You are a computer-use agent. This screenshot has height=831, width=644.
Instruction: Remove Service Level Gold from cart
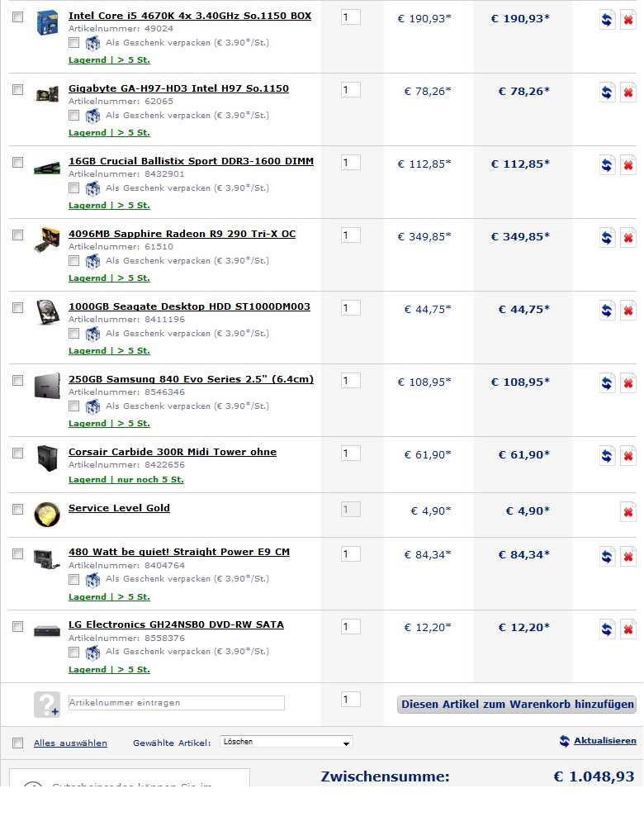[x=628, y=512]
